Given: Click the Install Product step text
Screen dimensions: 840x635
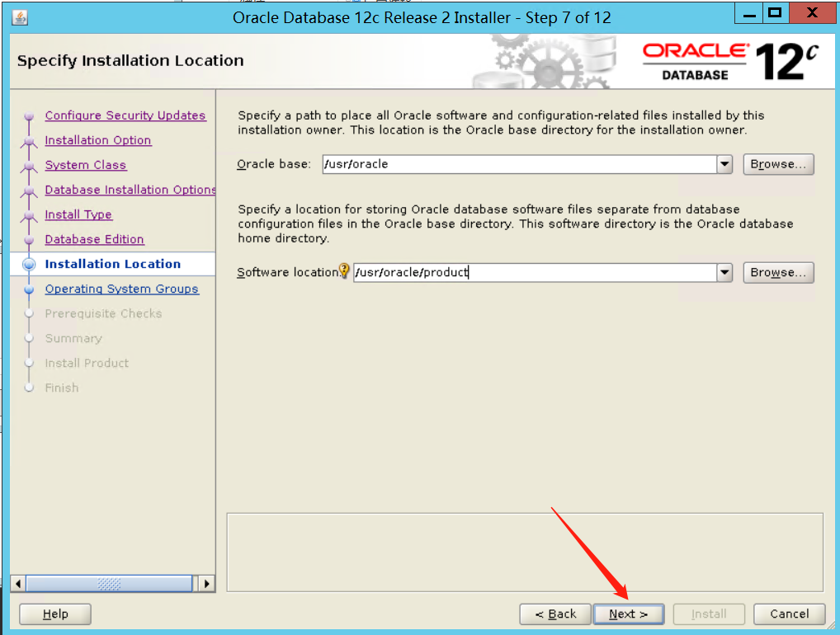Looking at the screenshot, I should click(x=87, y=363).
